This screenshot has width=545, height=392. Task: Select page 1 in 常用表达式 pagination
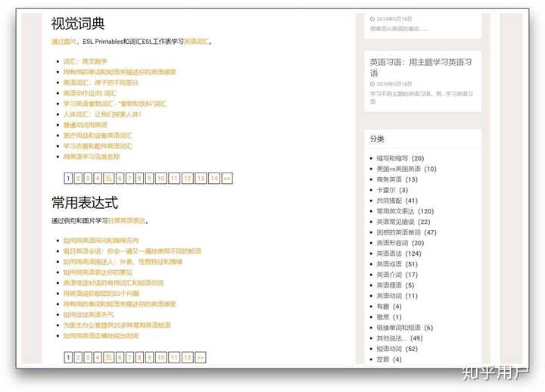pos(68,358)
